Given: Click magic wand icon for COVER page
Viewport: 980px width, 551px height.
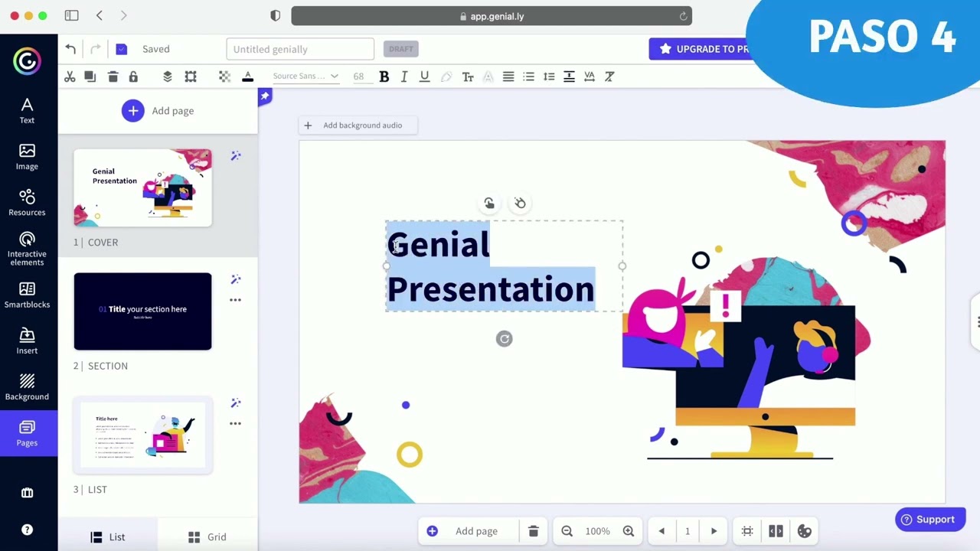Looking at the screenshot, I should click(x=236, y=155).
